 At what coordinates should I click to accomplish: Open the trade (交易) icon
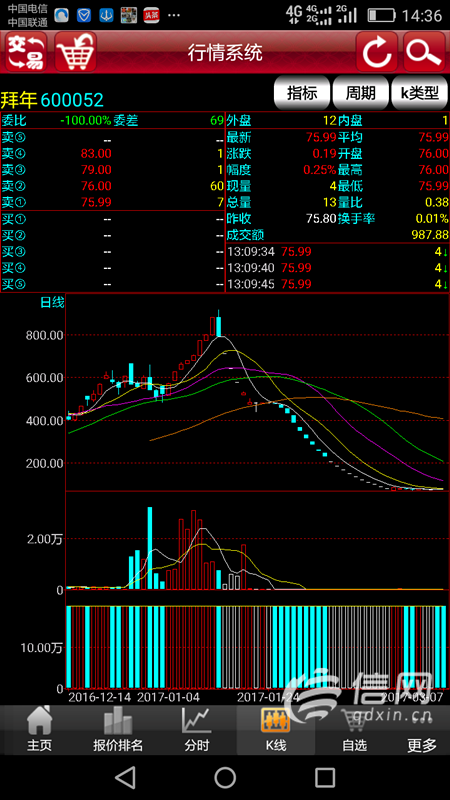point(26,52)
